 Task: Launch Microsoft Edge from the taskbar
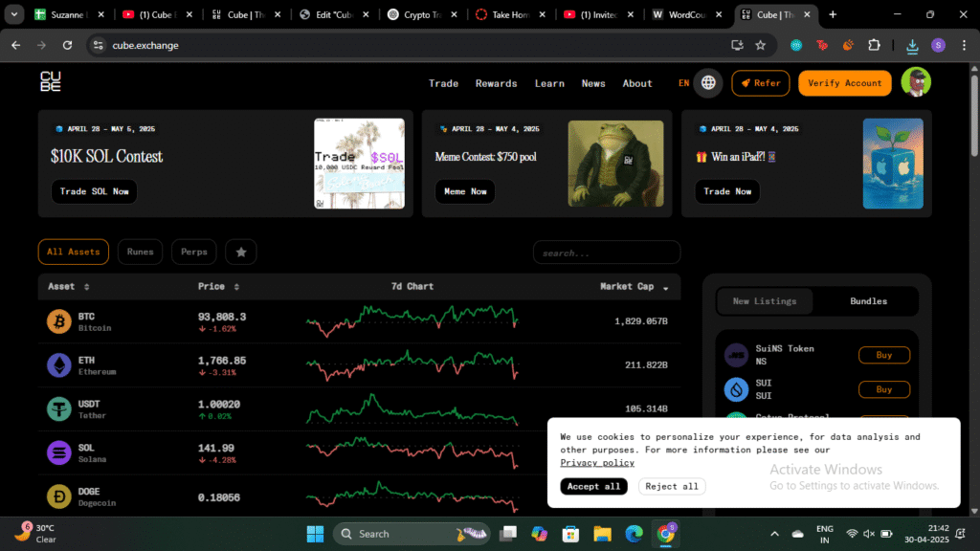[634, 534]
